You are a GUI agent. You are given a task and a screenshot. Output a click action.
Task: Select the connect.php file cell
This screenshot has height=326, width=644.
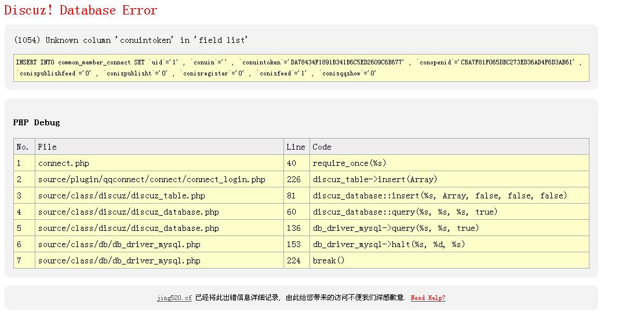coord(159,163)
